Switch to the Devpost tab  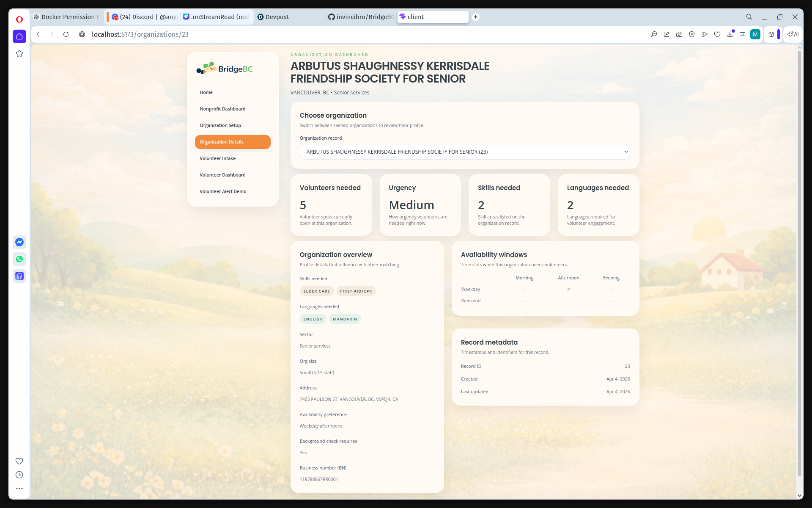point(277,17)
